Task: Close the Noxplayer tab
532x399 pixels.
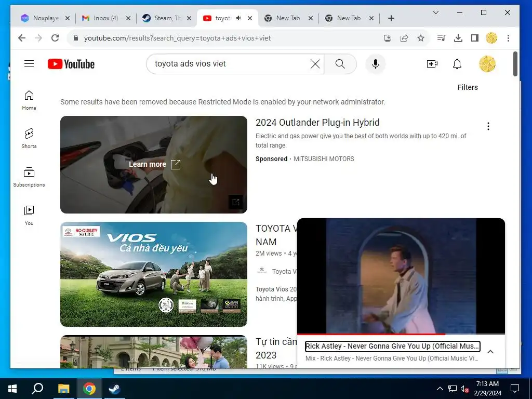Action: tap(68, 18)
